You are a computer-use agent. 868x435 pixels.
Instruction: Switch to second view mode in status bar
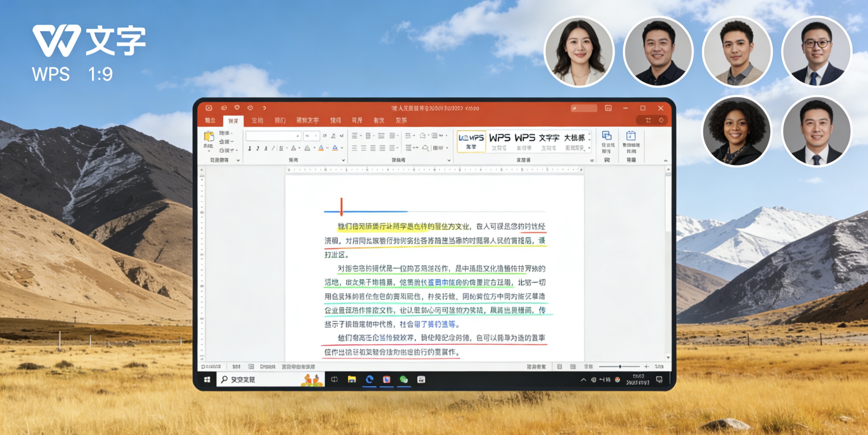[x=573, y=367]
